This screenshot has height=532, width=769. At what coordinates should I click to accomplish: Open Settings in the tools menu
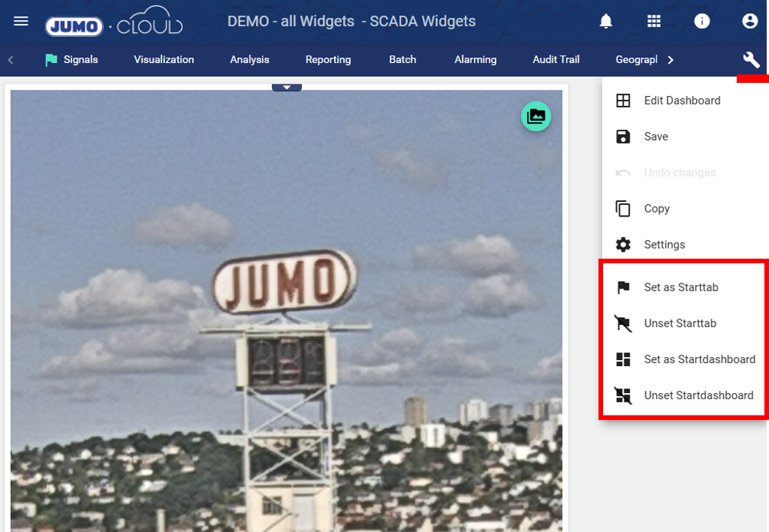664,245
